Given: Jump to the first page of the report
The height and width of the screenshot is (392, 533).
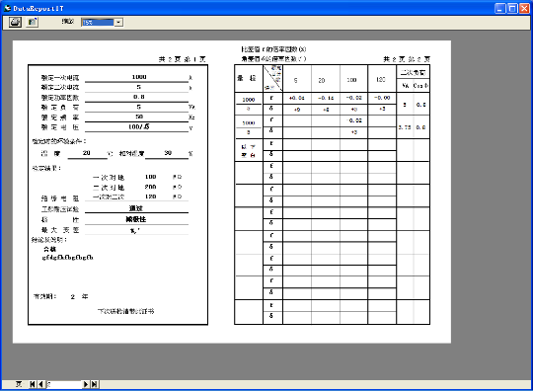Looking at the screenshot, I should pyautogui.click(x=33, y=384).
